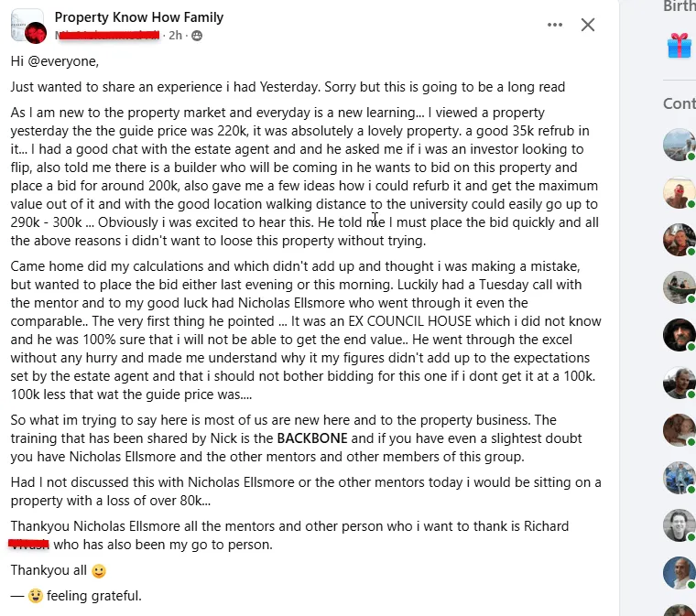Hide the post with the X button
Image resolution: width=696 pixels, height=616 pixels.
tap(588, 25)
